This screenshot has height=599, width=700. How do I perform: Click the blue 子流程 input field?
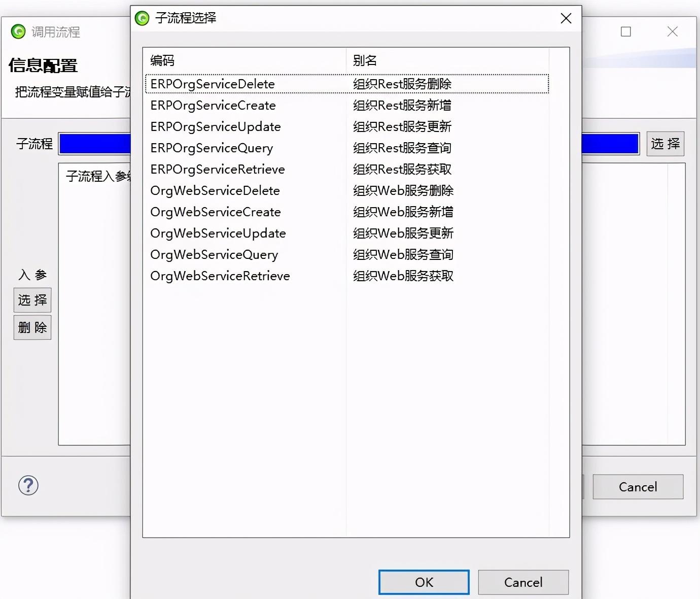tap(94, 144)
